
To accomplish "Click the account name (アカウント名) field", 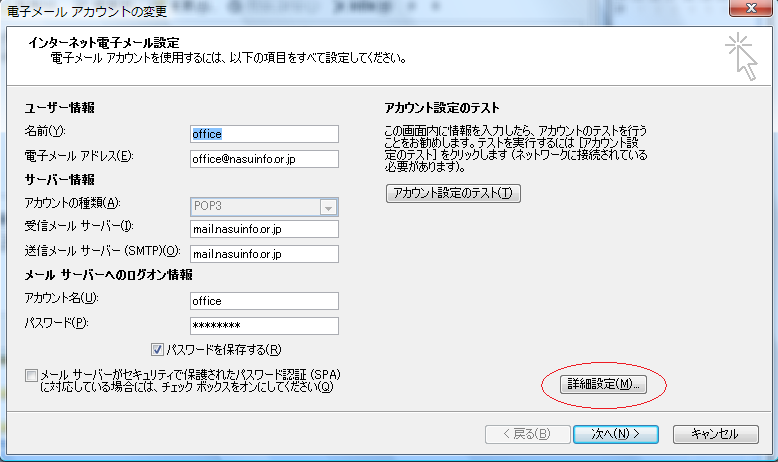I will click(x=264, y=301).
